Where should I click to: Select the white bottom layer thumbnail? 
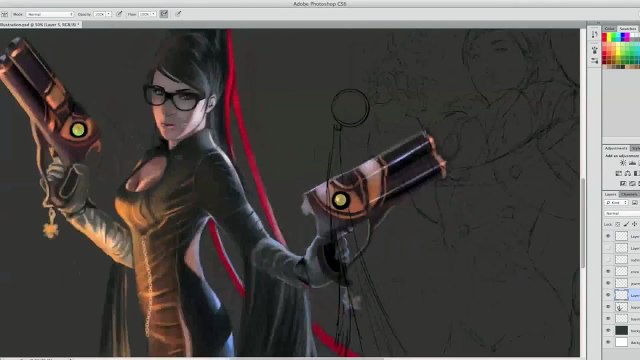(x=621, y=342)
